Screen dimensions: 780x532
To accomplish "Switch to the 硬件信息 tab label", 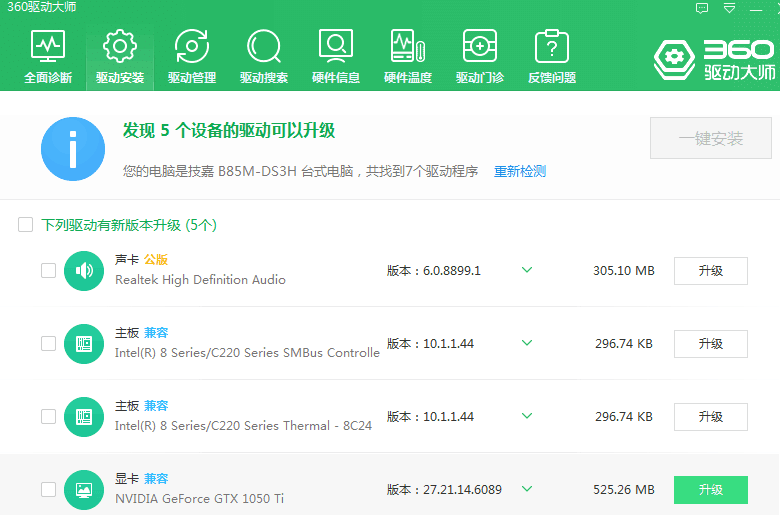I will click(x=336, y=78).
